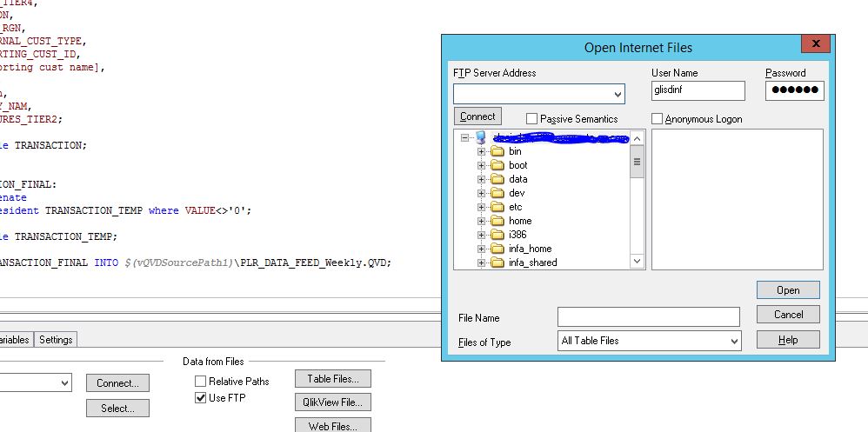This screenshot has height=432, width=868.
Task: Expand the bin folder node
Action: (481, 151)
